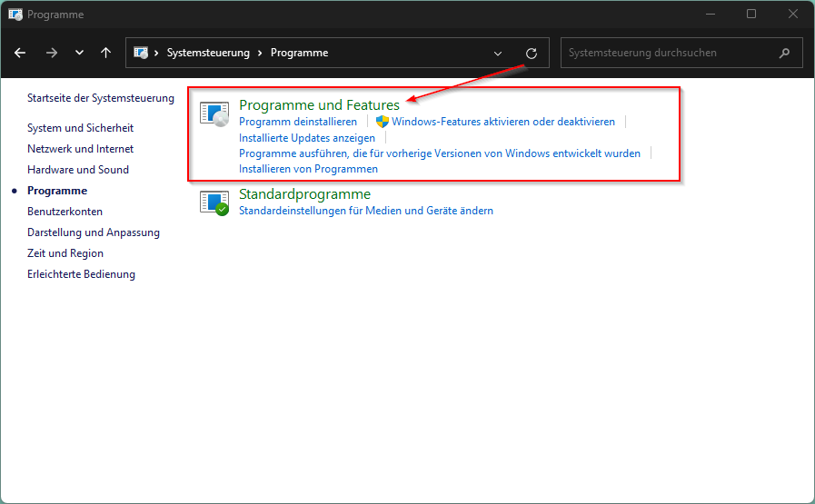Viewport: 815px width, 504px height.
Task: Expand the chevron after Systemsteuerung breadcrumb
Action: pyautogui.click(x=260, y=53)
